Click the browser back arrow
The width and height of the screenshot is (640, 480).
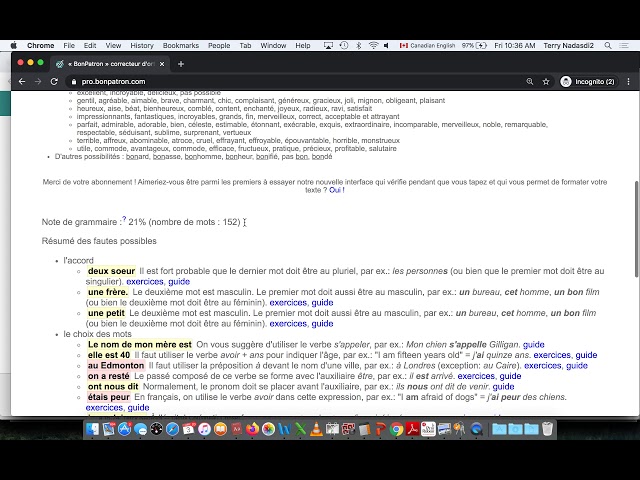22,81
